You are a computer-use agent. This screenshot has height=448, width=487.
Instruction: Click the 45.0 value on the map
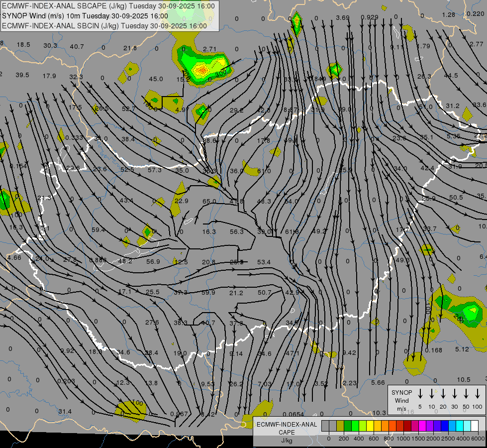pyautogui.click(x=156, y=79)
